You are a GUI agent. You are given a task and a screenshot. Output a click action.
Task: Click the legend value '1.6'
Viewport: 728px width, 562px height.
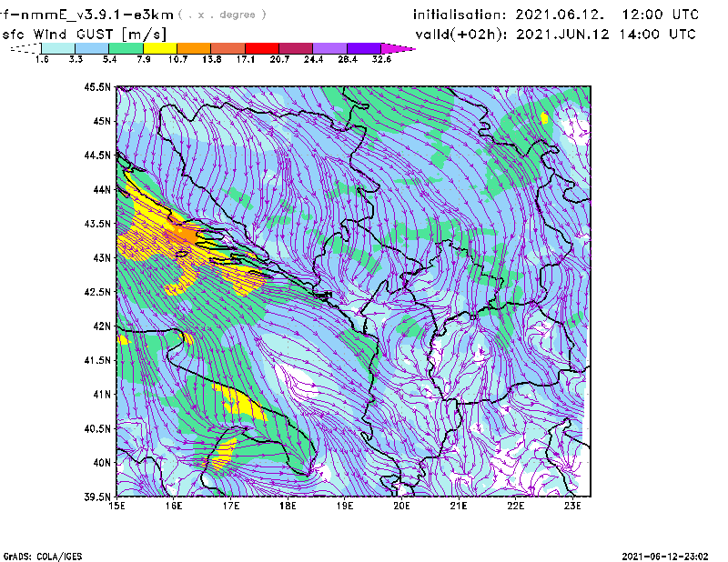tap(42, 59)
